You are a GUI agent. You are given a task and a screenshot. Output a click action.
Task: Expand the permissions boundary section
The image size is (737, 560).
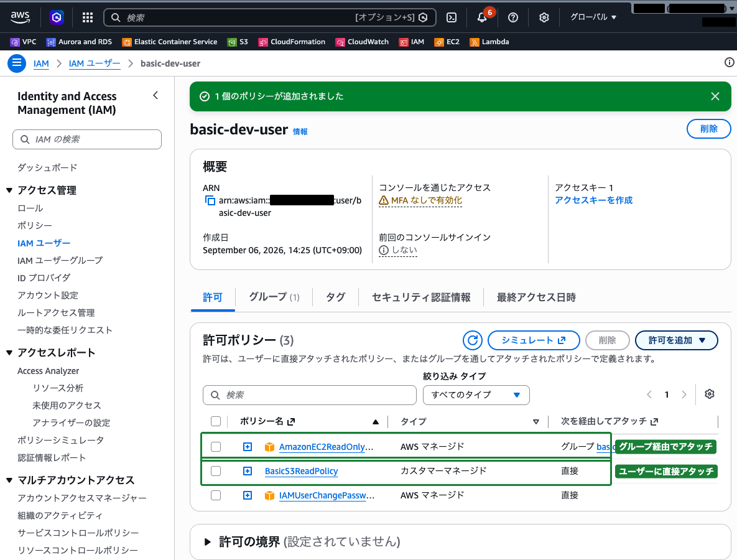click(x=207, y=542)
